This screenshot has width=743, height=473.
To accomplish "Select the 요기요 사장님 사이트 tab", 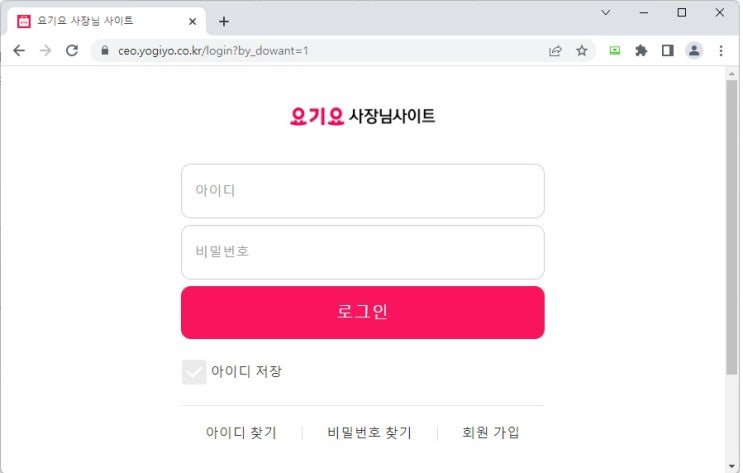I will pyautogui.click(x=100, y=20).
